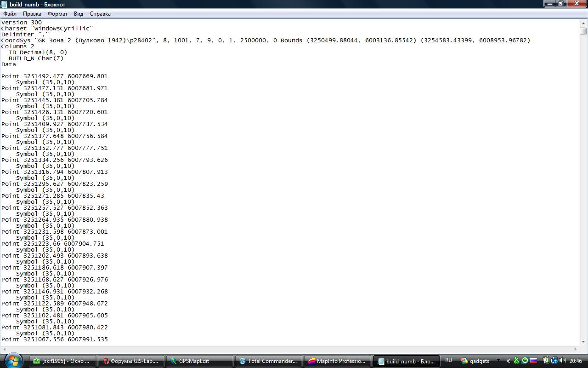Click the Charset "WindowsCyrillic" line
Screen dimensions: 588x368
tap(47, 28)
